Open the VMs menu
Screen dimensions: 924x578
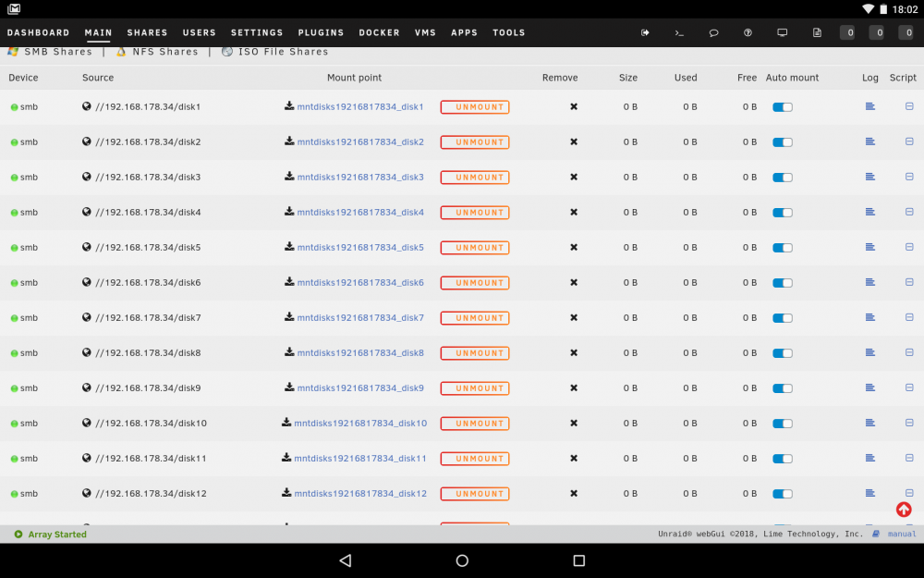pos(425,32)
